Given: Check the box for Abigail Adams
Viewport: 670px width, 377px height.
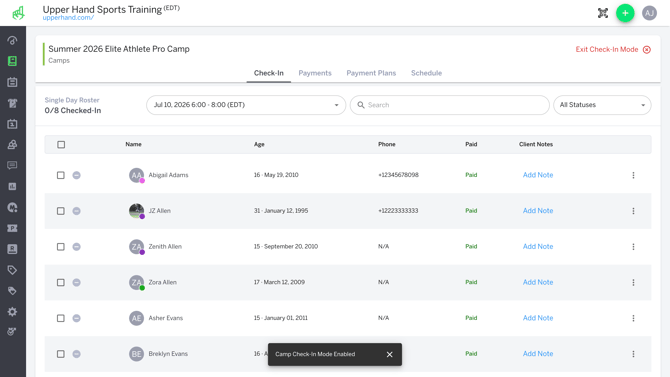Looking at the screenshot, I should pyautogui.click(x=61, y=175).
